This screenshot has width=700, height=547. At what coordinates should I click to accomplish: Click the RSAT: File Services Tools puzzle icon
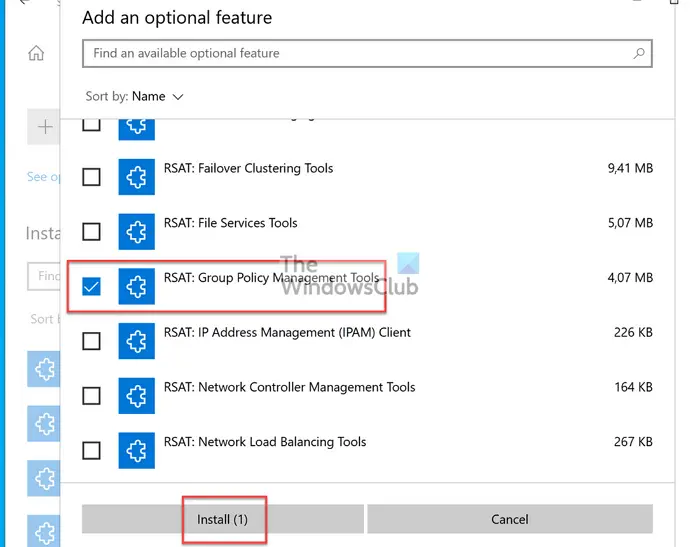[137, 232]
